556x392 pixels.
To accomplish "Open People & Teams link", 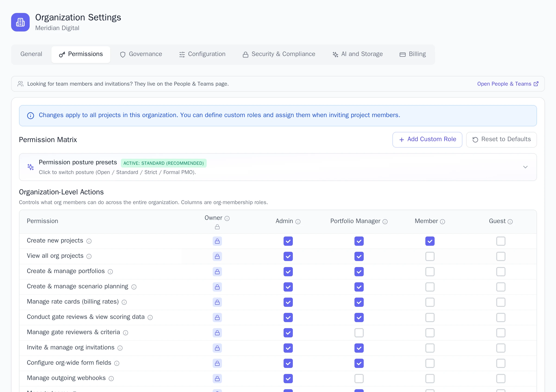I will 508,84.
